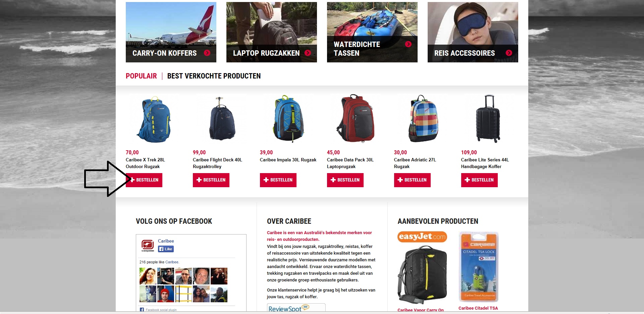Viewport: 644px width, 314px height.
Task: Click the Facebook social plugin icon
Action: [142, 310]
